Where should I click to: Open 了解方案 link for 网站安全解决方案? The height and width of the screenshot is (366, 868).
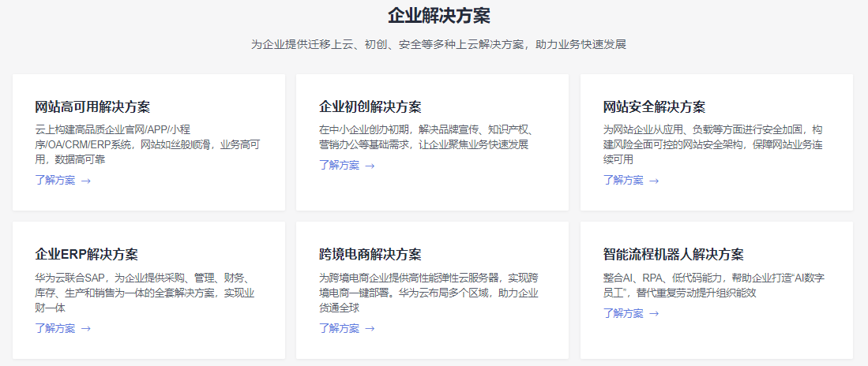pyautogui.click(x=623, y=181)
